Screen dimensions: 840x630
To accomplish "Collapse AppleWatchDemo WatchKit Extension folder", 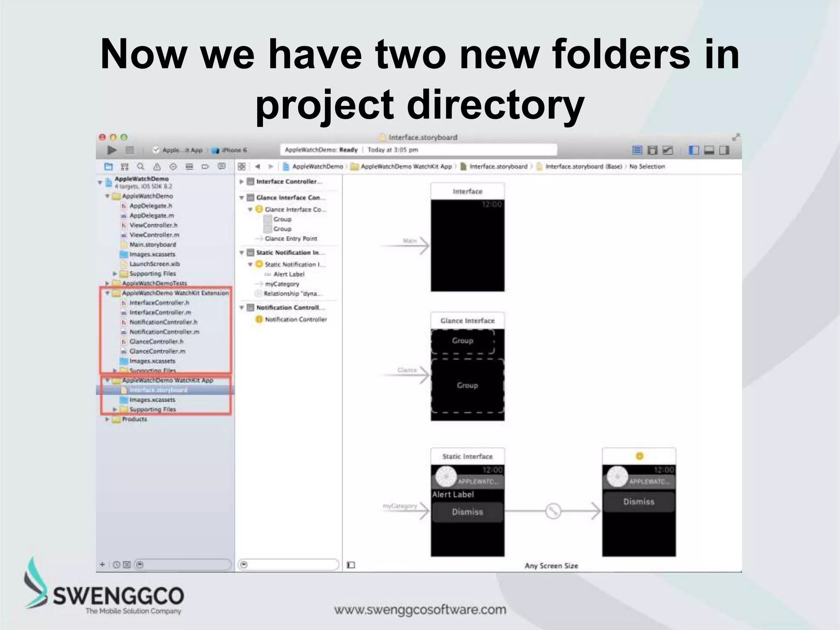I will tap(107, 293).
